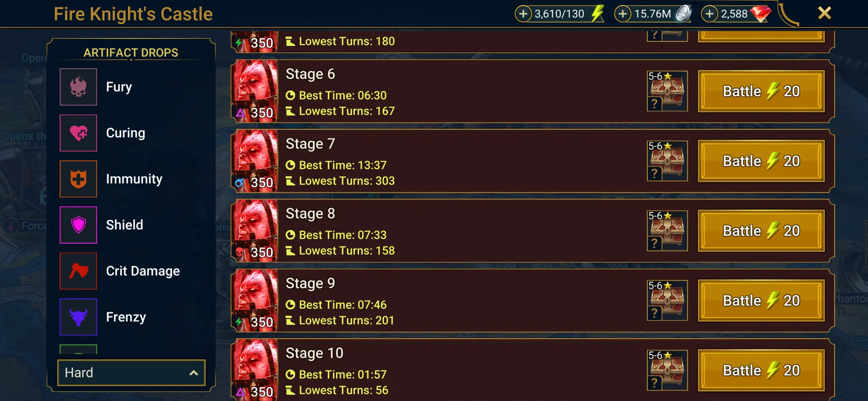Select the Frenzy artifact set icon
Image resolution: width=868 pixels, height=401 pixels.
point(78,317)
